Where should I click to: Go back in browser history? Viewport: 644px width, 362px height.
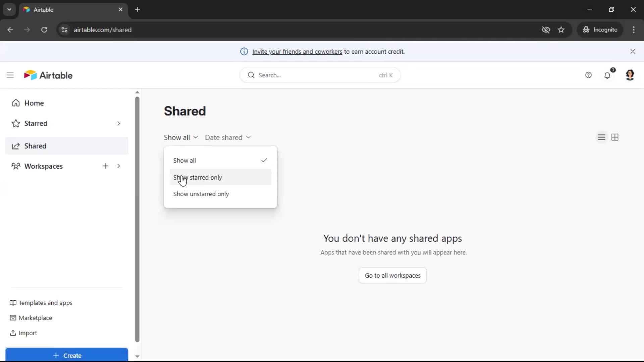(x=10, y=29)
